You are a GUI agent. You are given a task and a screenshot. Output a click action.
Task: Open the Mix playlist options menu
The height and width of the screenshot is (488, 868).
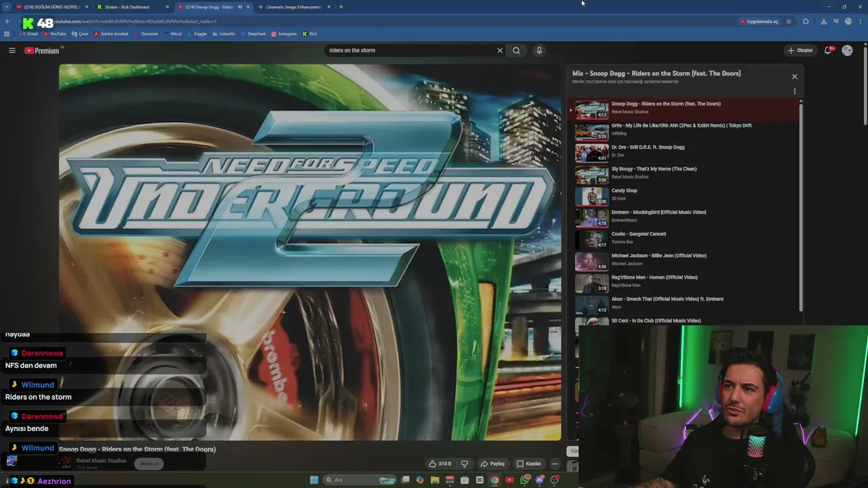(795, 91)
